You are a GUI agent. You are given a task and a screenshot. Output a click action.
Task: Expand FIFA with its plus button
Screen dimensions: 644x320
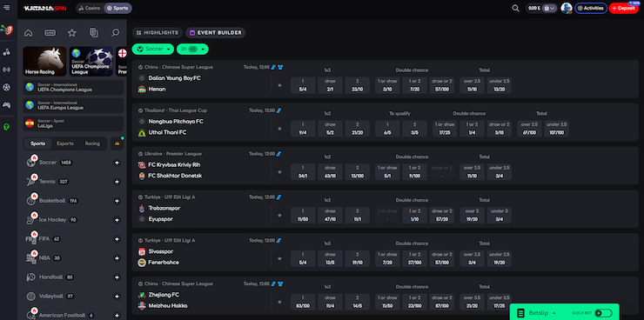pyautogui.click(x=117, y=239)
